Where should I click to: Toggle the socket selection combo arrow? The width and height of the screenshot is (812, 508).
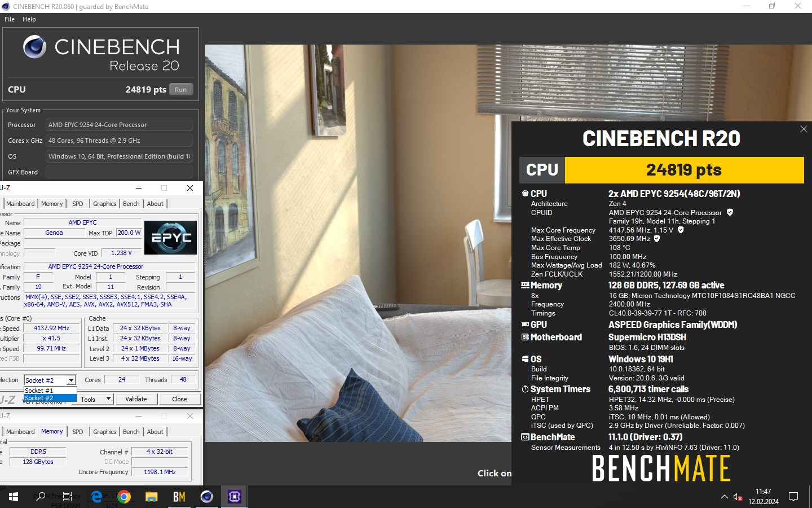click(x=71, y=380)
